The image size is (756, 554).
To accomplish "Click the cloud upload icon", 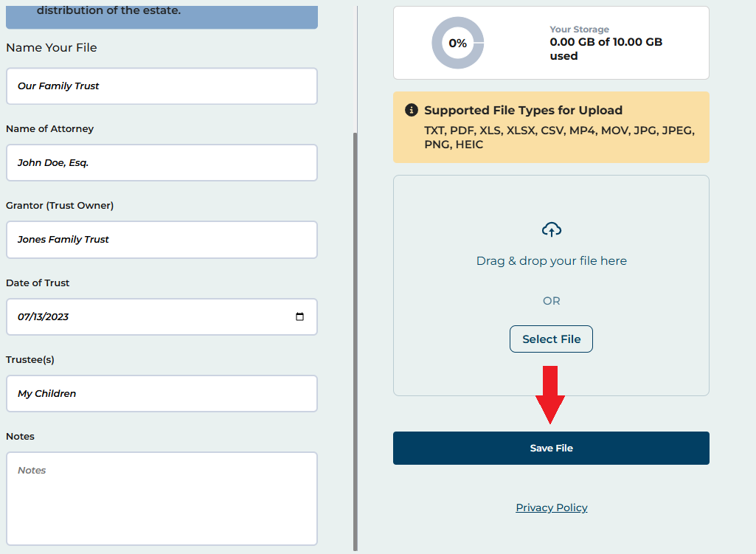I will (x=551, y=229).
